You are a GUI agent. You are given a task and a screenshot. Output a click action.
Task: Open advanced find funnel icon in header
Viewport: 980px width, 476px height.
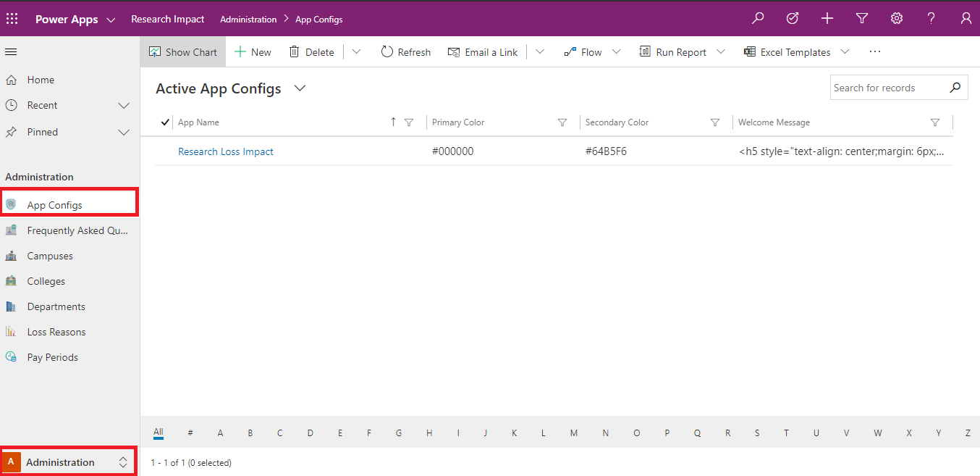862,19
